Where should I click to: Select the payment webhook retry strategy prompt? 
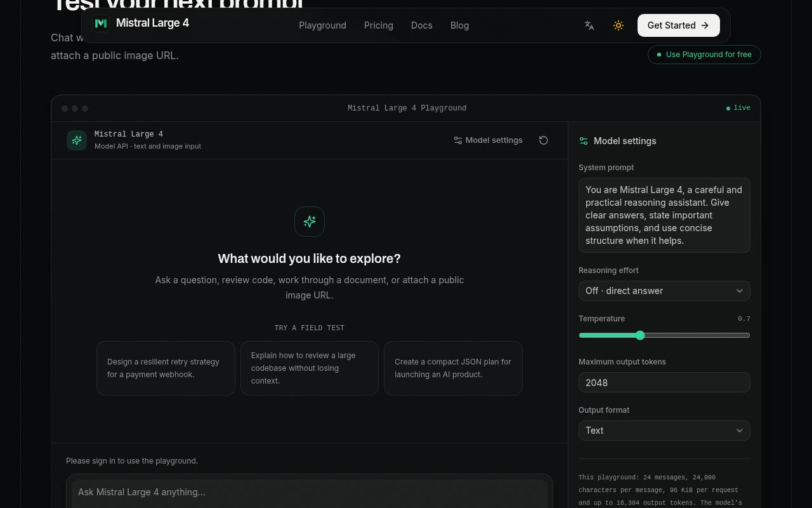click(166, 368)
